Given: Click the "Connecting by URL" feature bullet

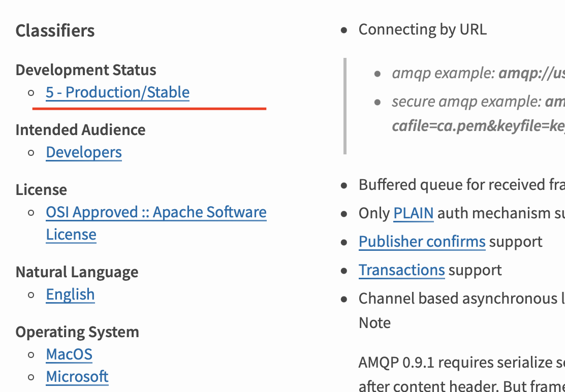Looking at the screenshot, I should pyautogui.click(x=422, y=29).
